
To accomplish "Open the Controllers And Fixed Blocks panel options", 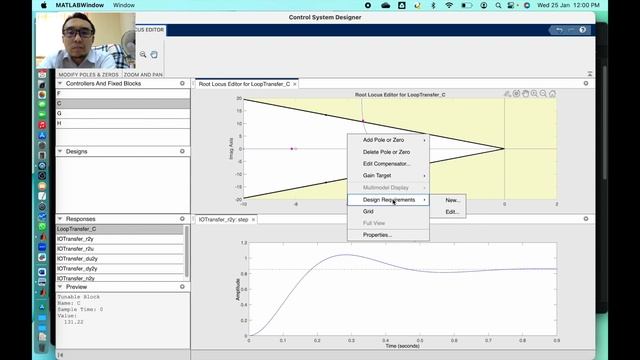I will pyautogui.click(x=182, y=83).
